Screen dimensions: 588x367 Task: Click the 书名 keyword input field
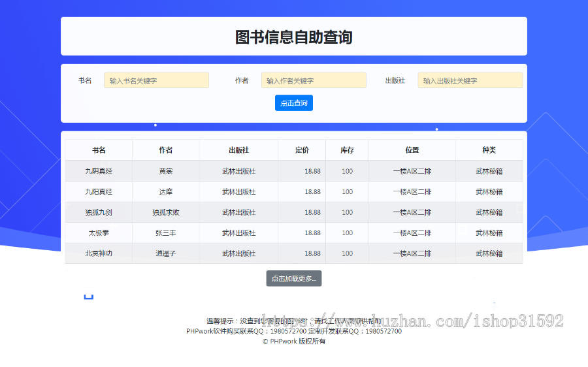156,80
